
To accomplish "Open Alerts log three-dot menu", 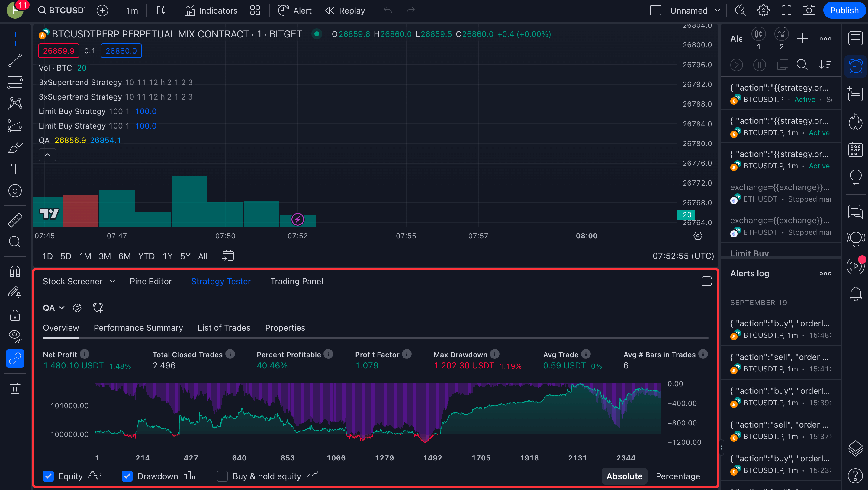I will (x=825, y=274).
